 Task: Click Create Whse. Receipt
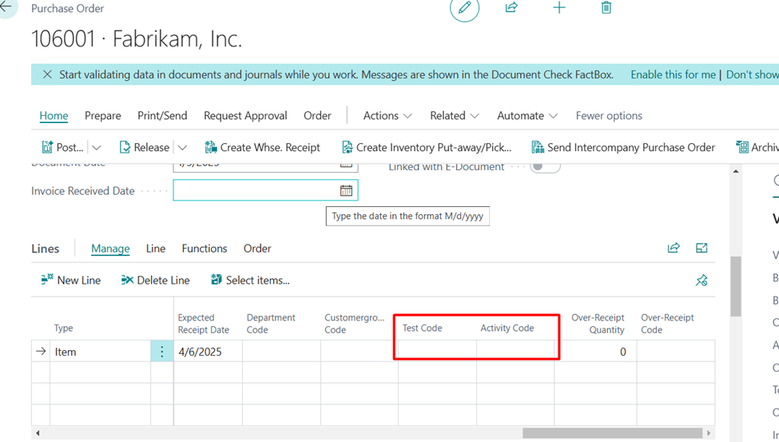[262, 147]
